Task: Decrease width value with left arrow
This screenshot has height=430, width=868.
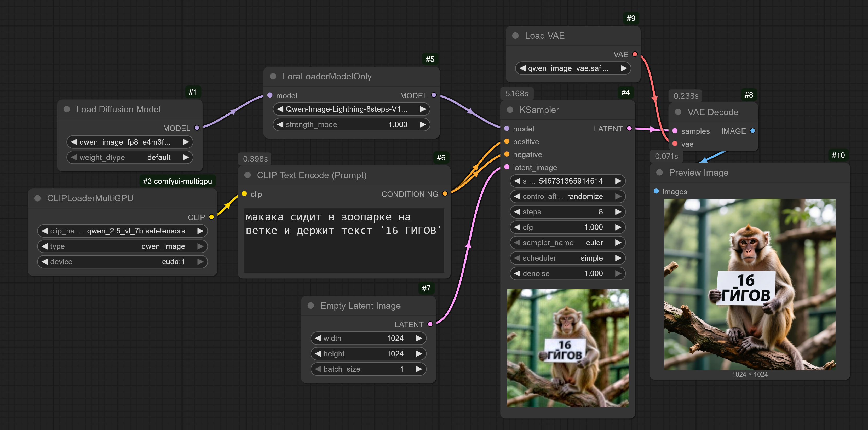Action: 317,338
